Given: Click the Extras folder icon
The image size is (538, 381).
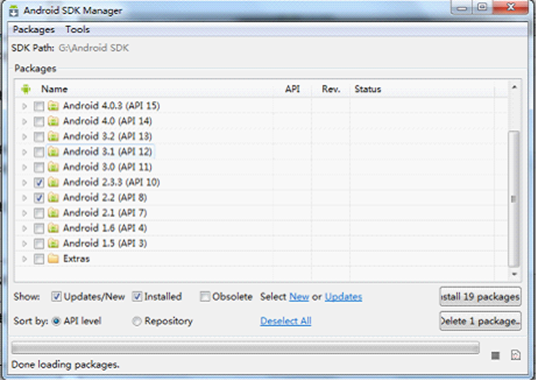Looking at the screenshot, I should pos(53,258).
